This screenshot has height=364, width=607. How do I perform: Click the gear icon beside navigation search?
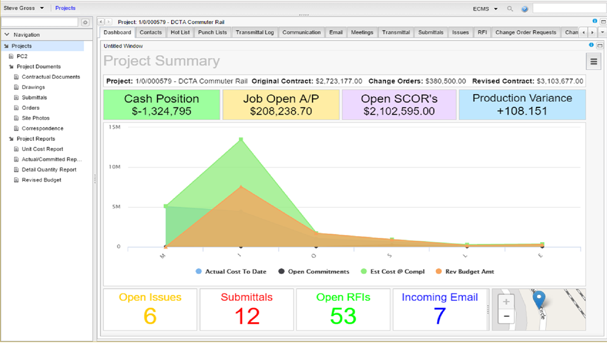click(85, 22)
